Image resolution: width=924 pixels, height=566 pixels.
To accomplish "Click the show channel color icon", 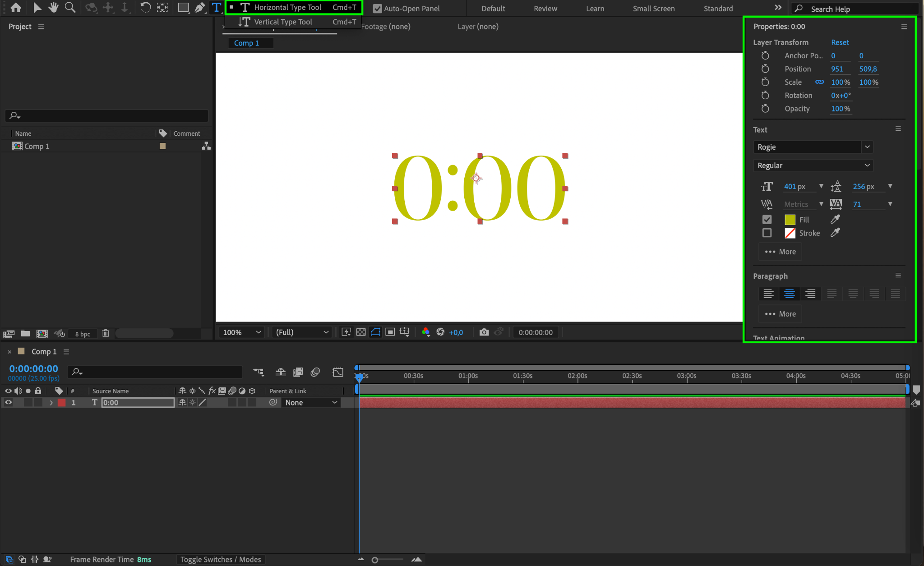I will pos(425,332).
